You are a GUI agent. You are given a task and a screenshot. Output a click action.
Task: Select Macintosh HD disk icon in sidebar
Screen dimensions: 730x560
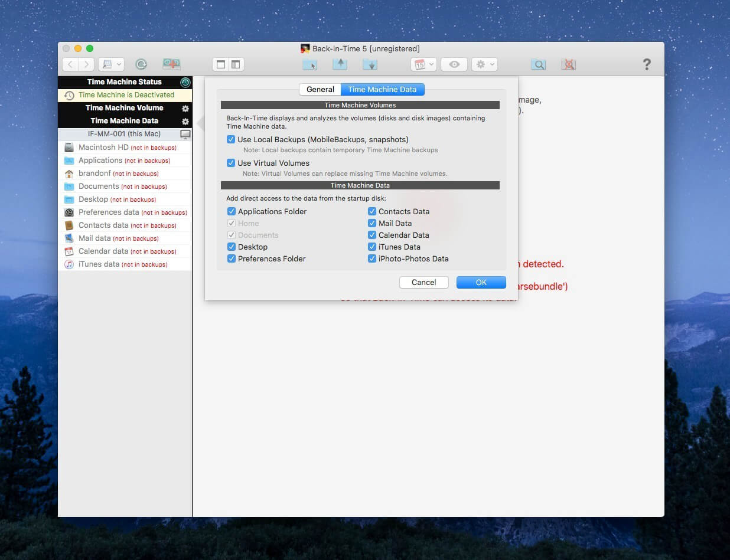pyautogui.click(x=69, y=148)
